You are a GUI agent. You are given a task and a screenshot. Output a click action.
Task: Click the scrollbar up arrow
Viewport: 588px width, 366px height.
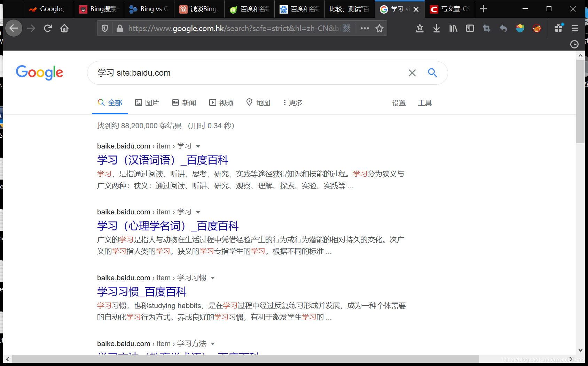[x=580, y=55]
